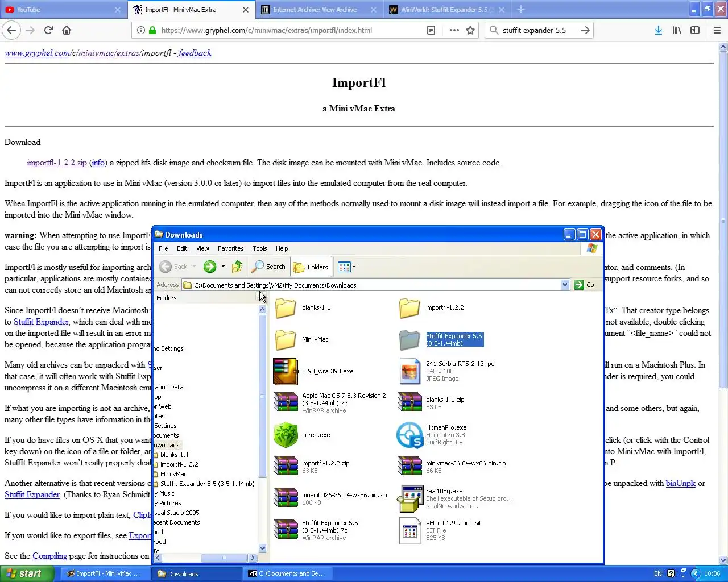Open the Firefox library icon
728x582 pixels.
coord(677,30)
